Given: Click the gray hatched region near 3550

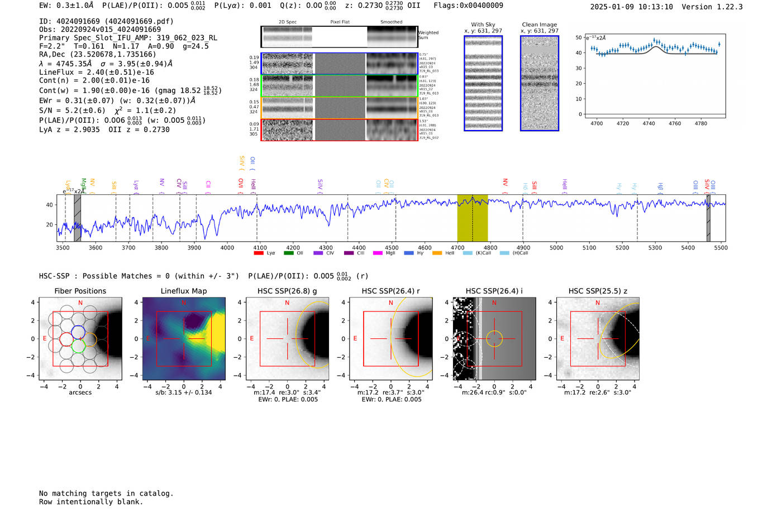Looking at the screenshot, I should tap(78, 218).
